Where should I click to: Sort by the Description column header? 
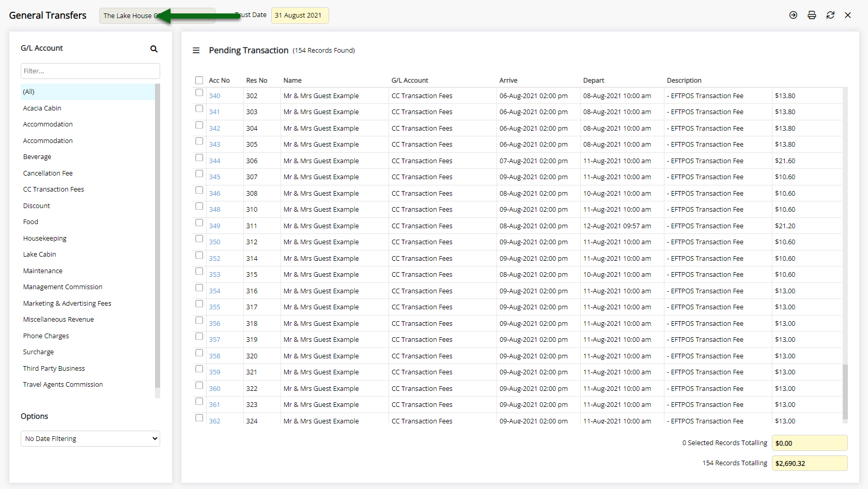[x=684, y=81]
